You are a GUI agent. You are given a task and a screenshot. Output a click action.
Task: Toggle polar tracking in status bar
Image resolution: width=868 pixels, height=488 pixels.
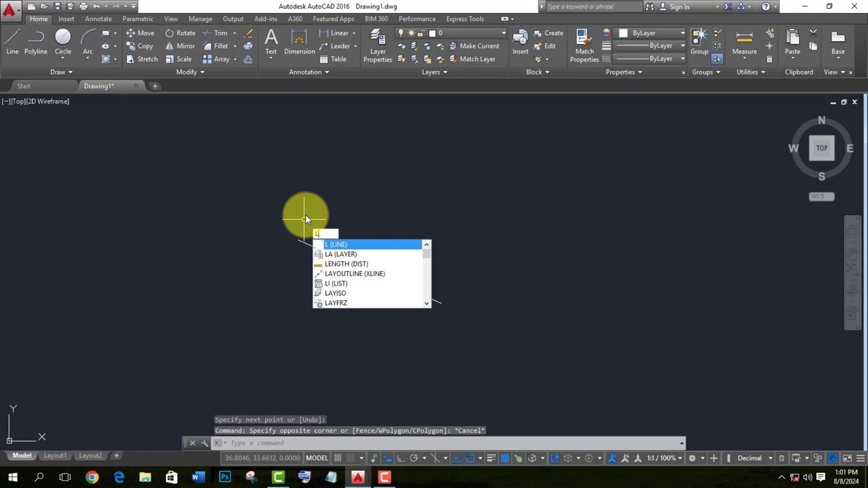[x=414, y=458]
